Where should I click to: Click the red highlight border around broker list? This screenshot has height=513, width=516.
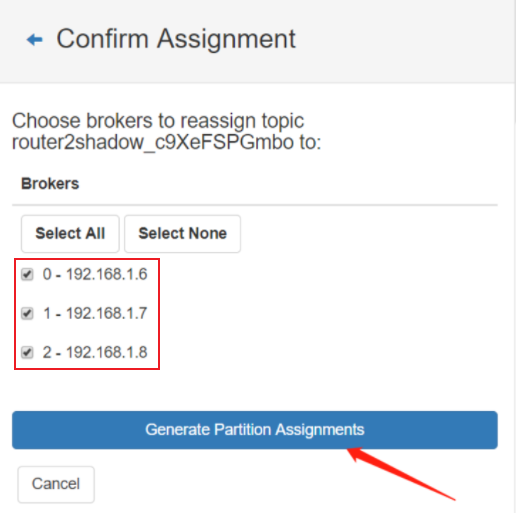pos(87,259)
